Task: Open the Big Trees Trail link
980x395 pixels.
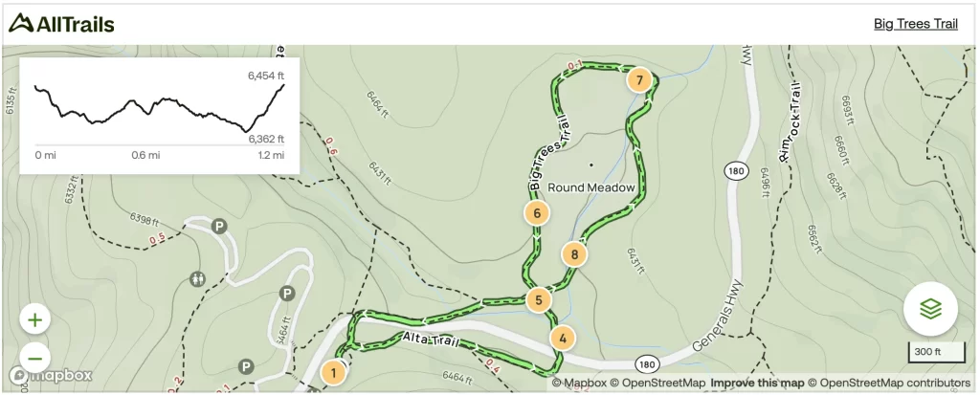Action: [x=915, y=24]
